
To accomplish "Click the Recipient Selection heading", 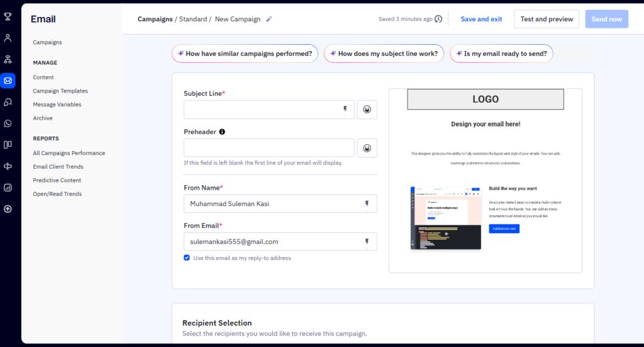I will point(217,323).
